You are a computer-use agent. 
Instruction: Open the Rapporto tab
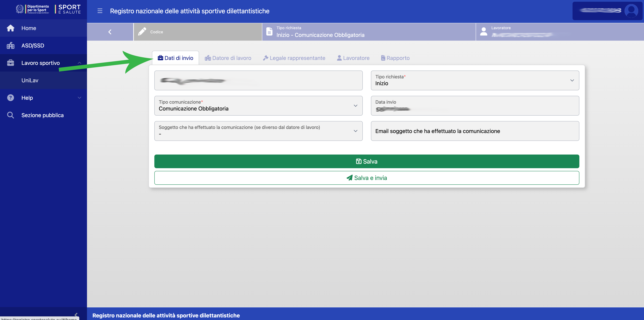coord(395,58)
